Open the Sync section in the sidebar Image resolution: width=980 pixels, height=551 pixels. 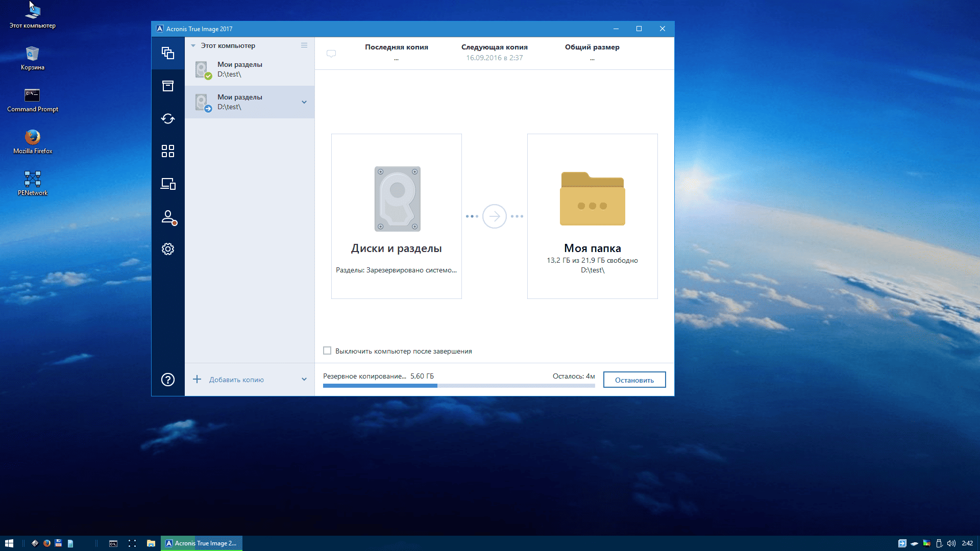168,118
